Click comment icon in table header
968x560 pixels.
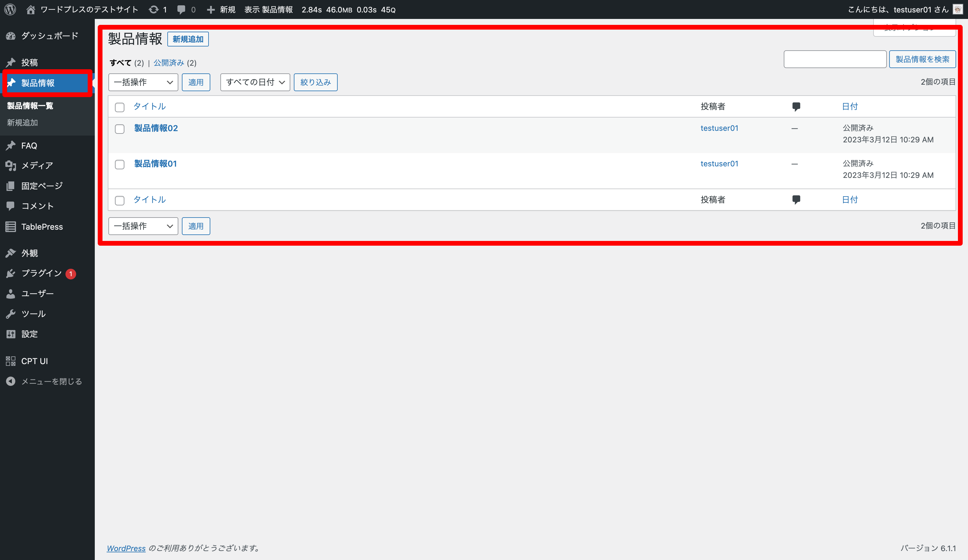(x=796, y=107)
